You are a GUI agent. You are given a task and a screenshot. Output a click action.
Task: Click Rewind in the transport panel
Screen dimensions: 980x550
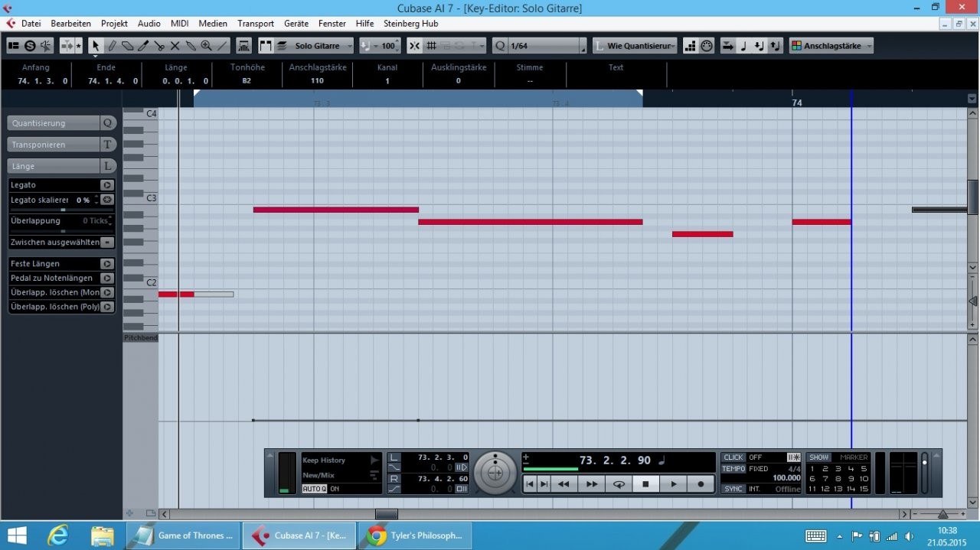563,484
